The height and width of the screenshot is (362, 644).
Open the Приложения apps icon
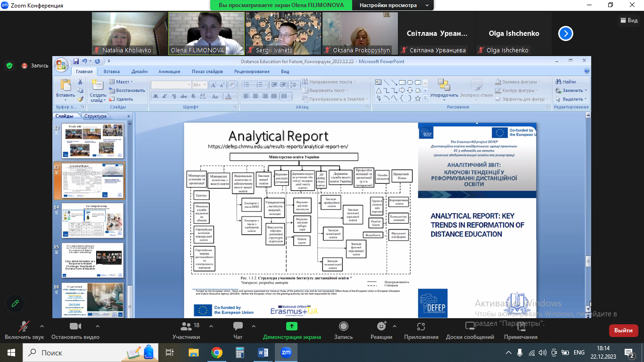pos(421,327)
